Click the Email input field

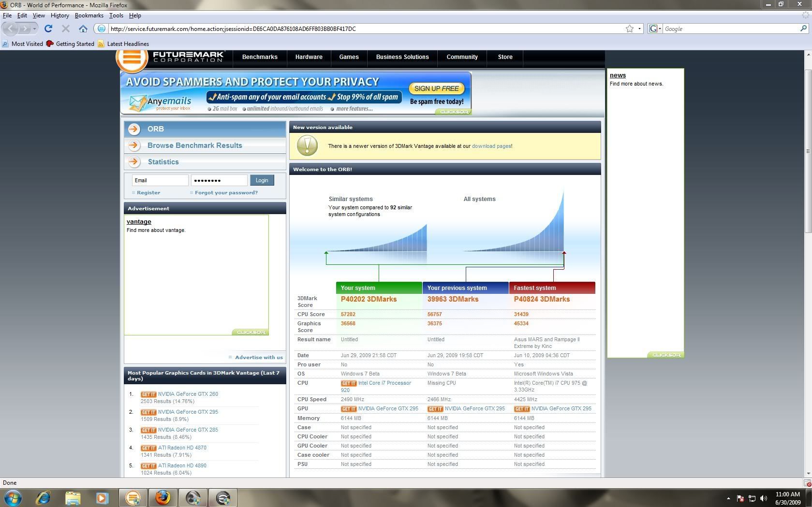click(x=160, y=180)
